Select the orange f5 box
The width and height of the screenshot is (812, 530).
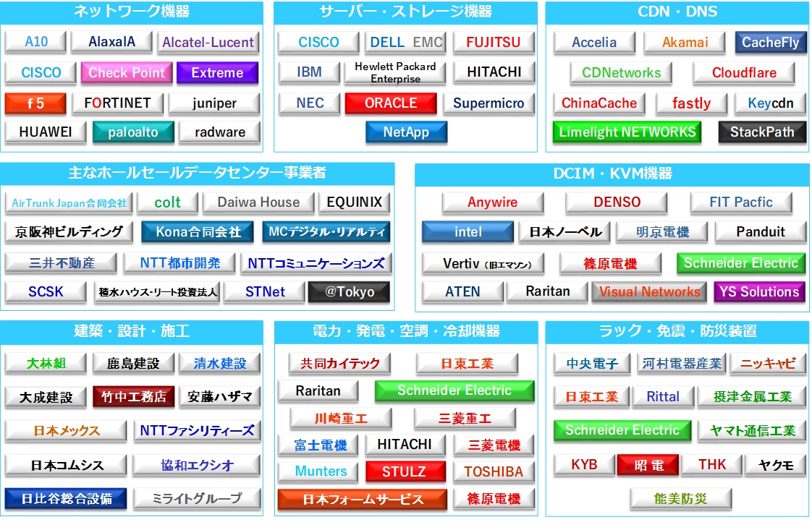[x=35, y=103]
